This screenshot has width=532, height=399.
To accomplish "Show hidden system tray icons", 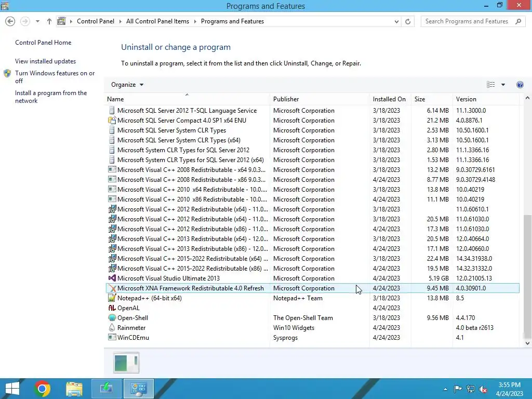I will 445,389.
